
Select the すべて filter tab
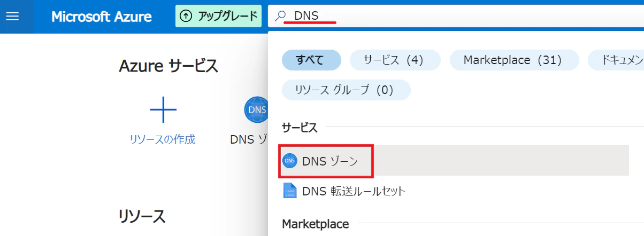(311, 60)
